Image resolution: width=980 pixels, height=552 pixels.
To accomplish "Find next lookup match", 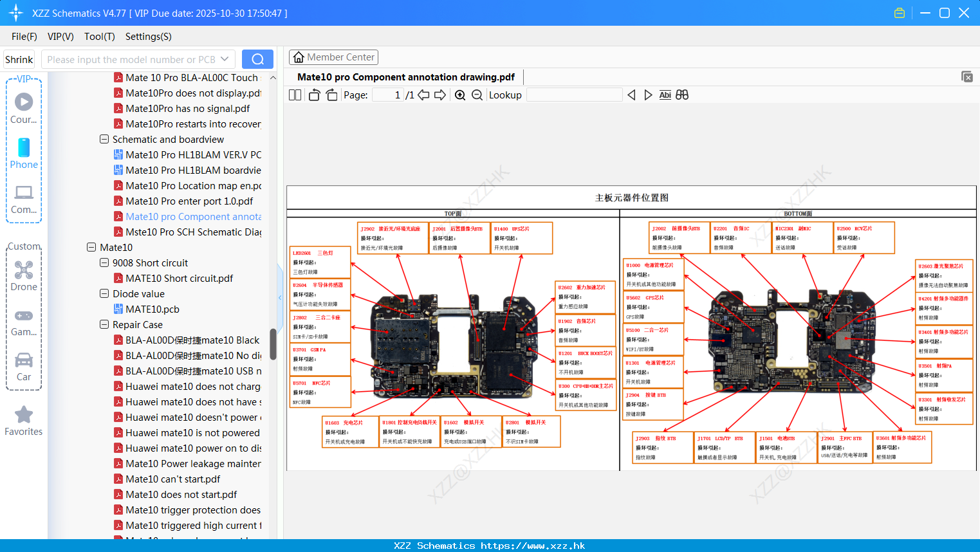I will tap(648, 95).
